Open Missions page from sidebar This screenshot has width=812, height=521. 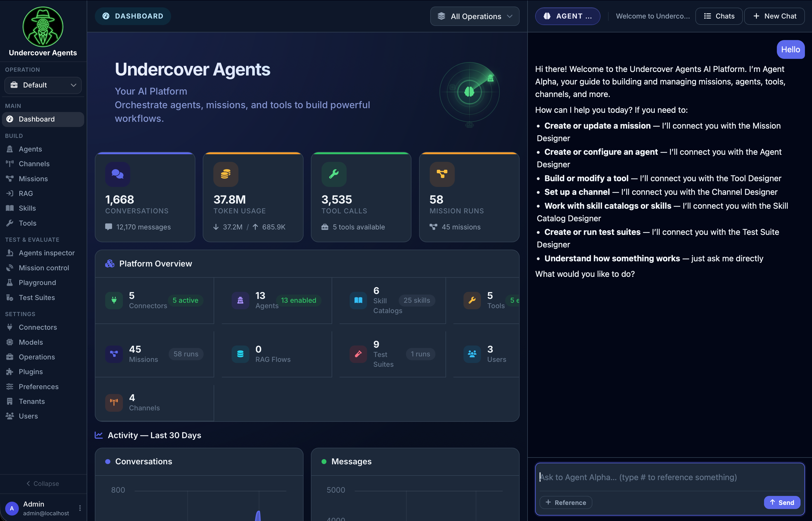43,179
